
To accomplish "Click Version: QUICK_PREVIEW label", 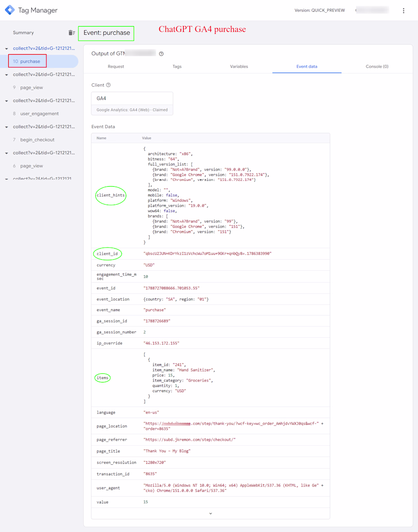I will [x=320, y=10].
